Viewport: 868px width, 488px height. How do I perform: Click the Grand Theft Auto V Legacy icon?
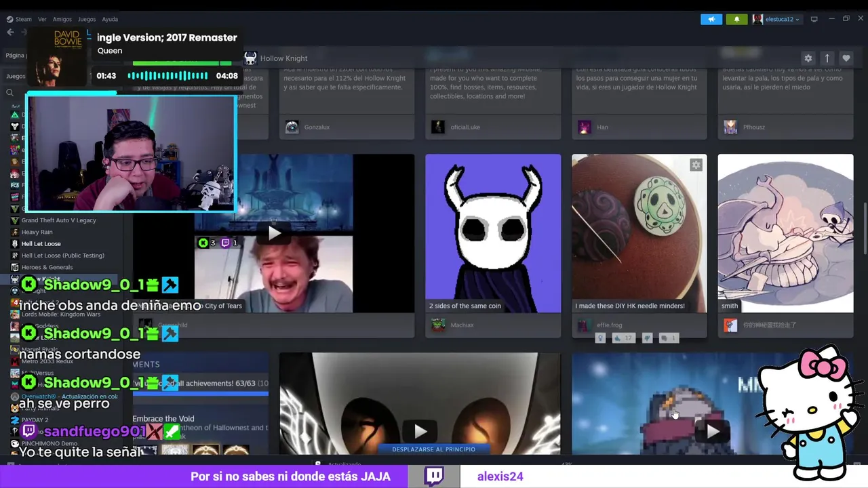point(15,220)
